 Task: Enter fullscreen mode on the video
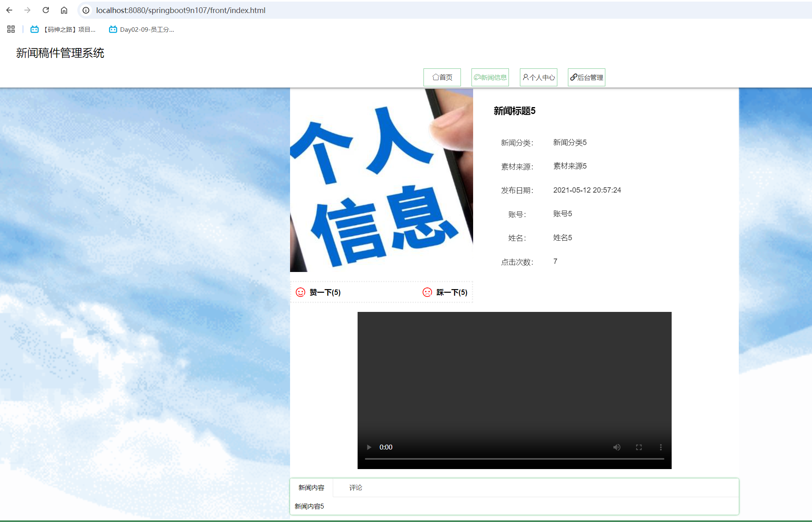tap(639, 447)
